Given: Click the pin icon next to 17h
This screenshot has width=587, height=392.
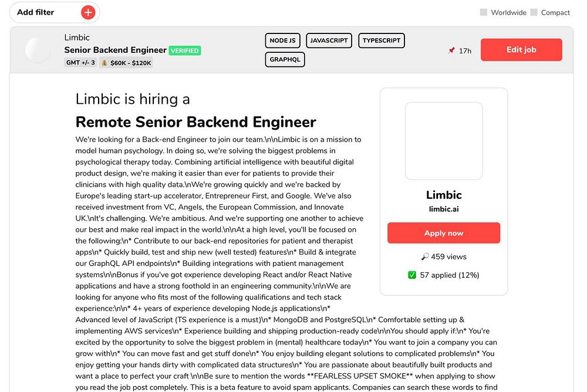Looking at the screenshot, I should tap(451, 50).
